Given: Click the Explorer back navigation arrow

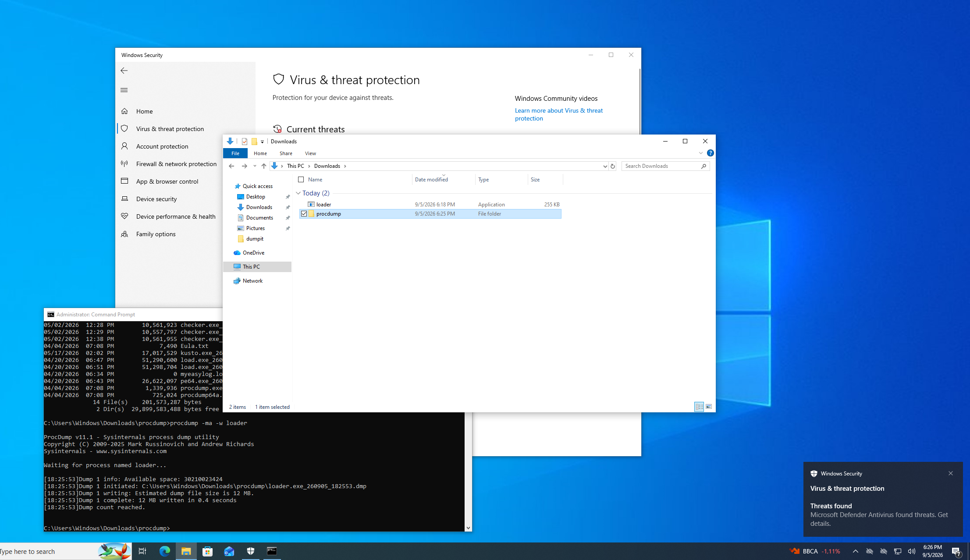Looking at the screenshot, I should click(231, 166).
